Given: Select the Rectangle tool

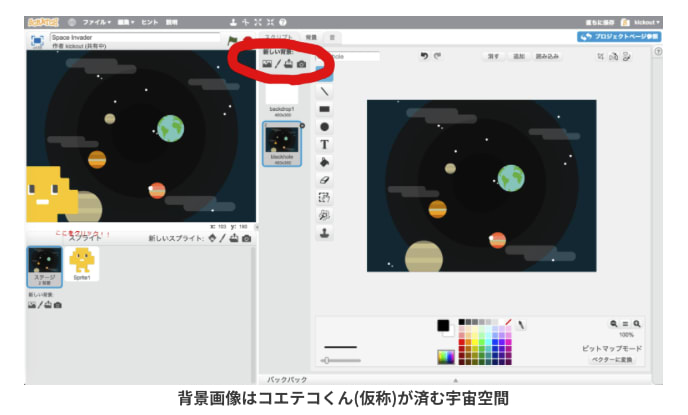Looking at the screenshot, I should (x=324, y=109).
